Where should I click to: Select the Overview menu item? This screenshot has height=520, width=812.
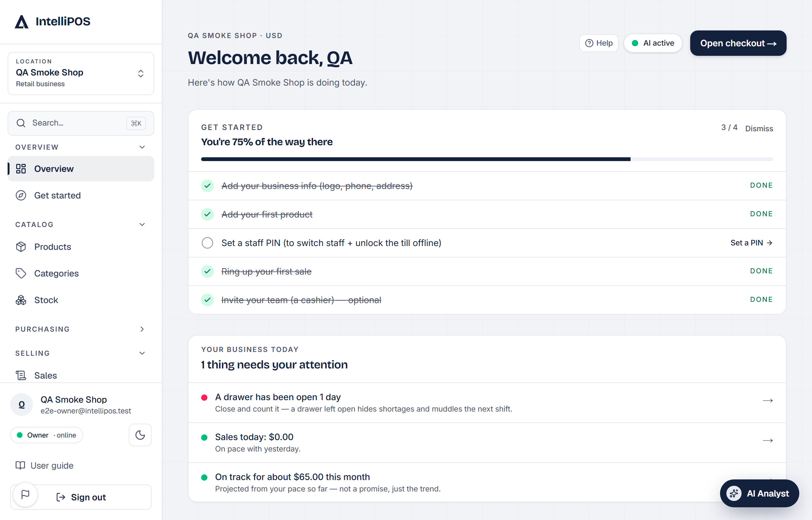(81, 168)
